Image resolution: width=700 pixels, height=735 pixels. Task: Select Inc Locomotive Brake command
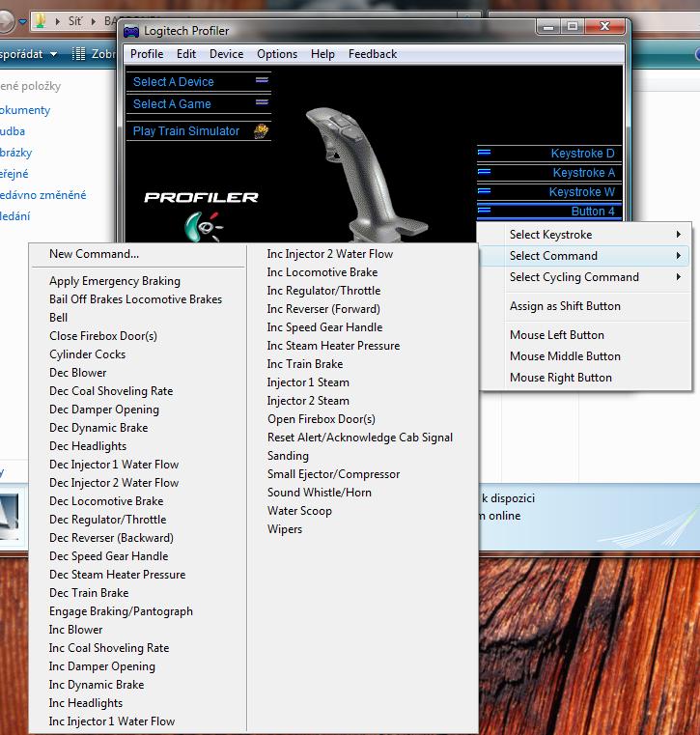pos(322,272)
